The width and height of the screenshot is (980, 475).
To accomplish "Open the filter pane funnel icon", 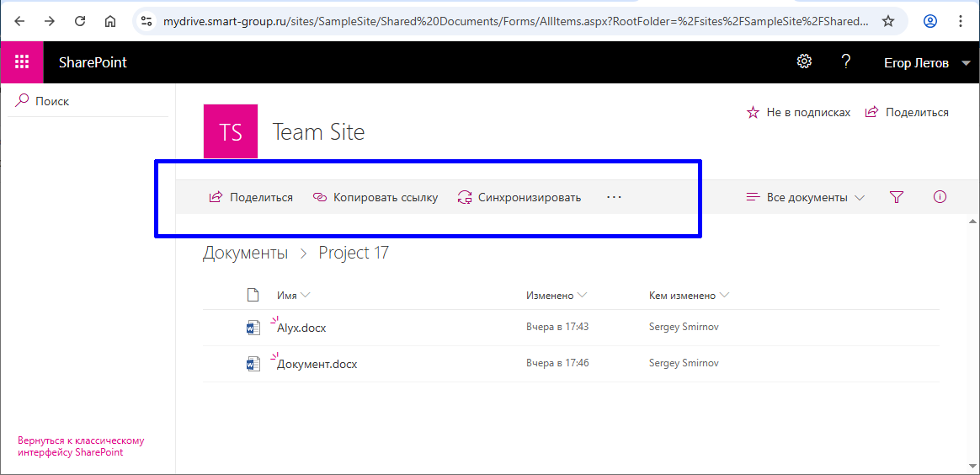I will tap(896, 197).
